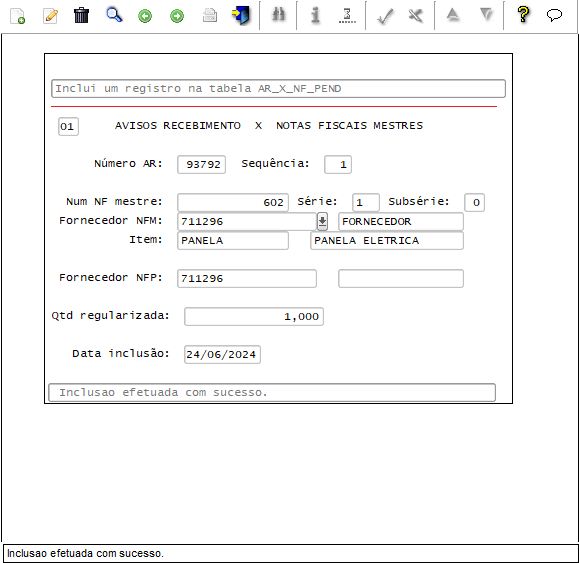Click the confirm checkmark icon

tap(385, 16)
